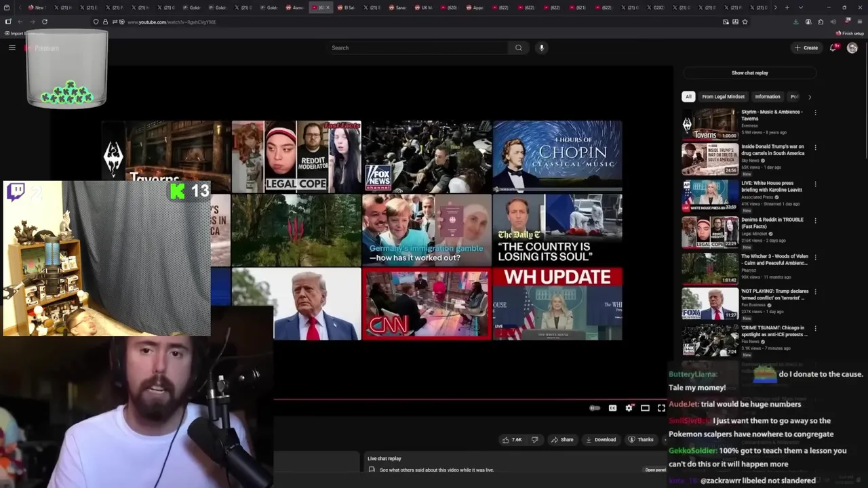Switch to theater mode
868x488 pixels.
(x=645, y=408)
